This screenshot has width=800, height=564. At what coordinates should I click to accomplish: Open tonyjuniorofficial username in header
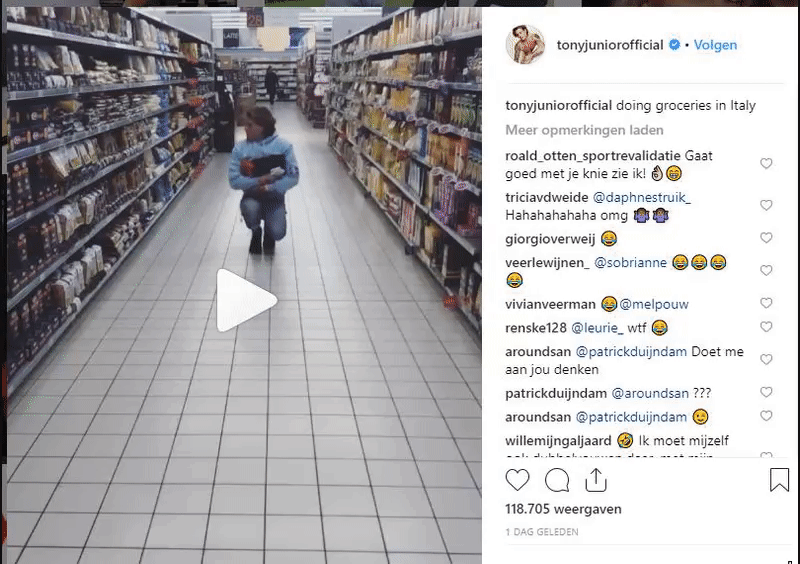(610, 45)
